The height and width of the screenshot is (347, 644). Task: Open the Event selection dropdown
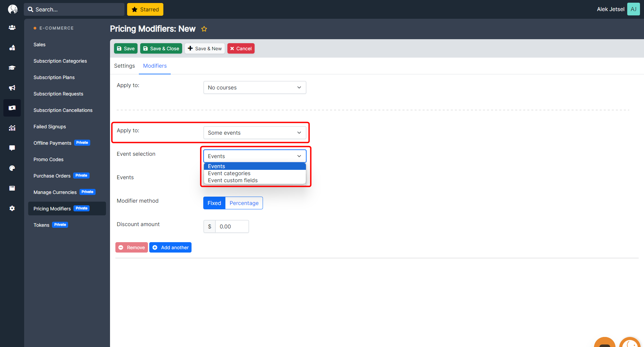coord(255,156)
